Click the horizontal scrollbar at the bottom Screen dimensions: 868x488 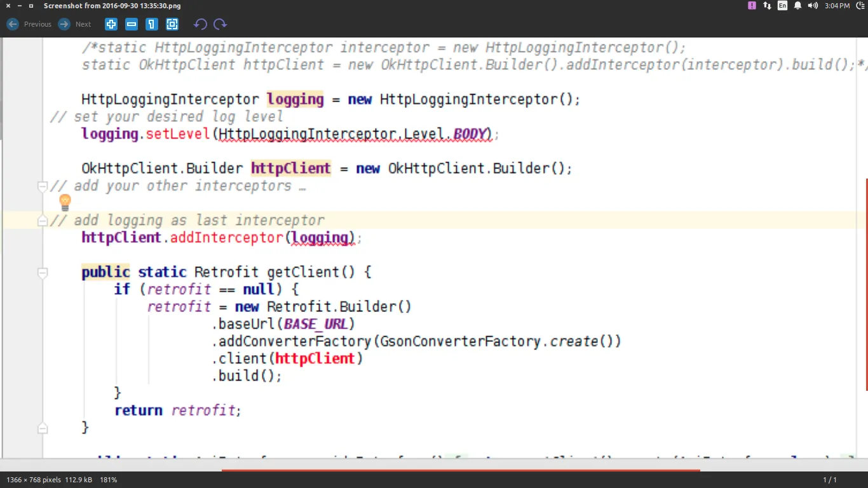[461, 470]
